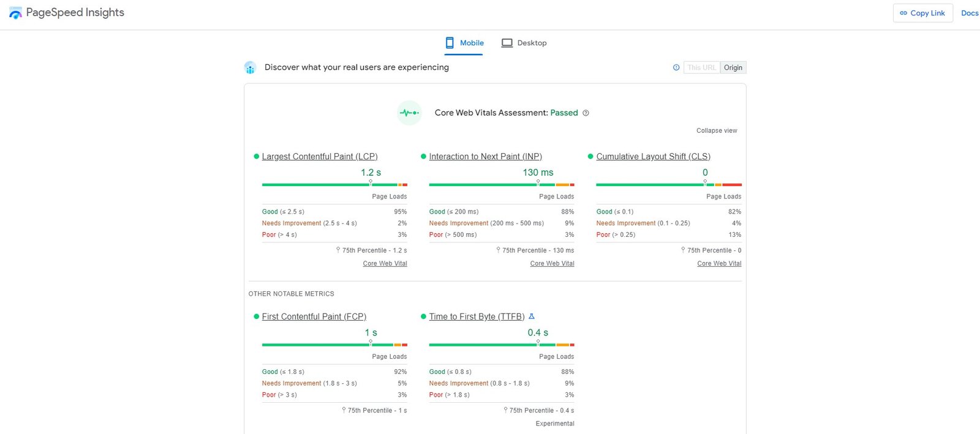Click the desktop monitor icon

point(507,43)
